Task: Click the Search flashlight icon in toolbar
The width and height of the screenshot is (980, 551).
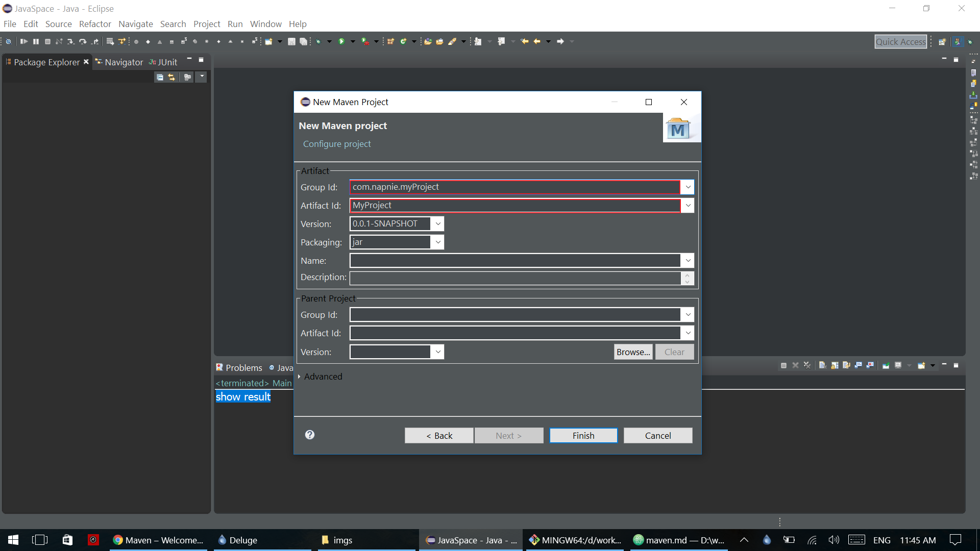Action: pos(452,41)
